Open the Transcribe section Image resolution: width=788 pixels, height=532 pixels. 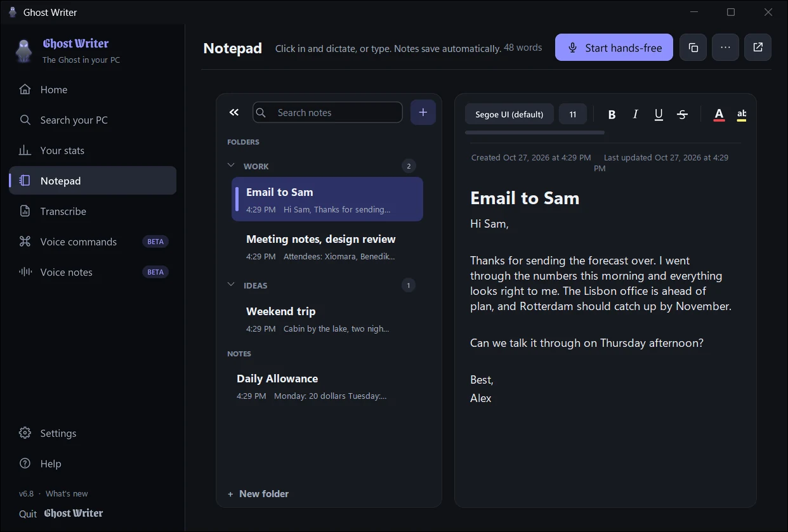[93, 211]
